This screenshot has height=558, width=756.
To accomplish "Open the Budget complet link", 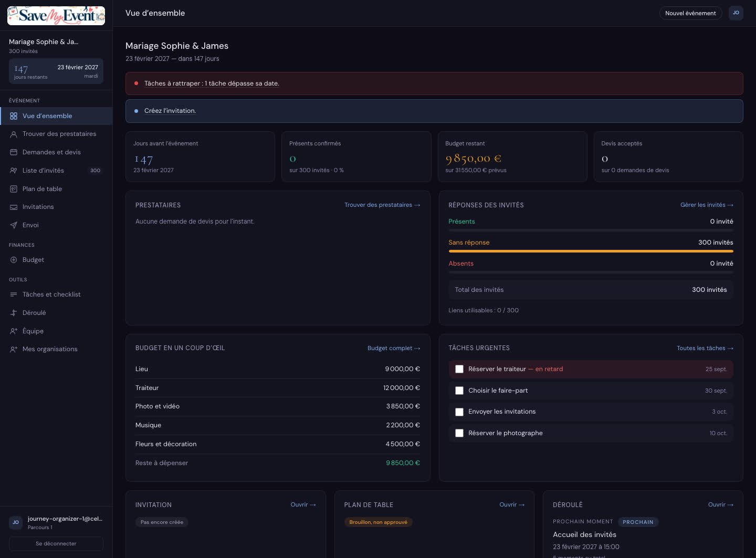I will [394, 348].
